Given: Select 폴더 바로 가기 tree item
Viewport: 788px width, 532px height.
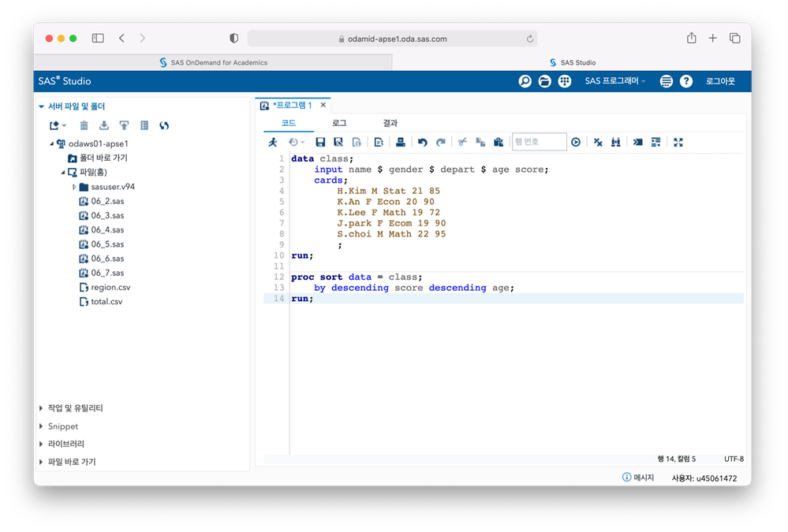Looking at the screenshot, I should (x=98, y=158).
